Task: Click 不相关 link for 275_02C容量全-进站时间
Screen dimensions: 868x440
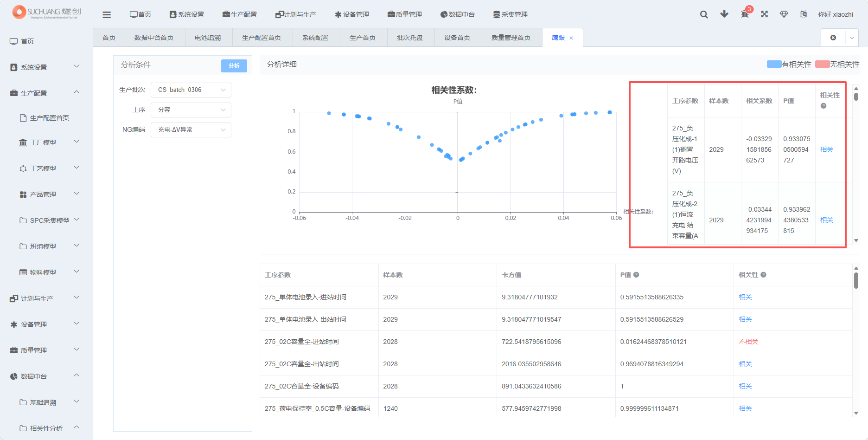Action: pyautogui.click(x=748, y=342)
